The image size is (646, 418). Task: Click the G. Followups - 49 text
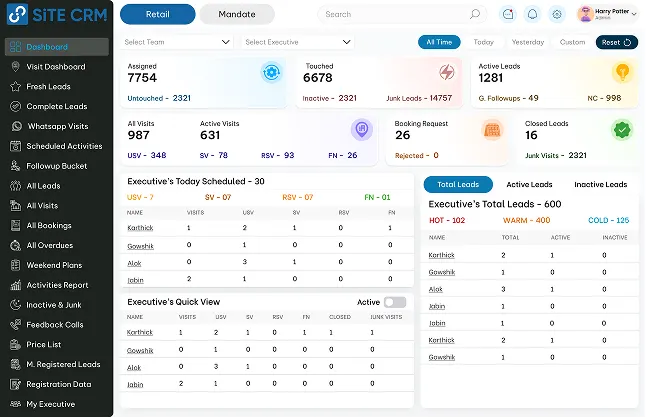click(508, 98)
